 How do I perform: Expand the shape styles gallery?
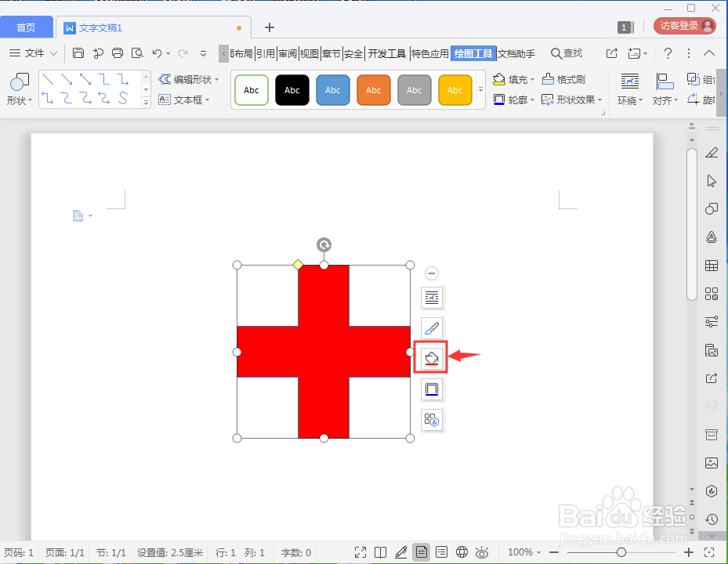pos(480,89)
